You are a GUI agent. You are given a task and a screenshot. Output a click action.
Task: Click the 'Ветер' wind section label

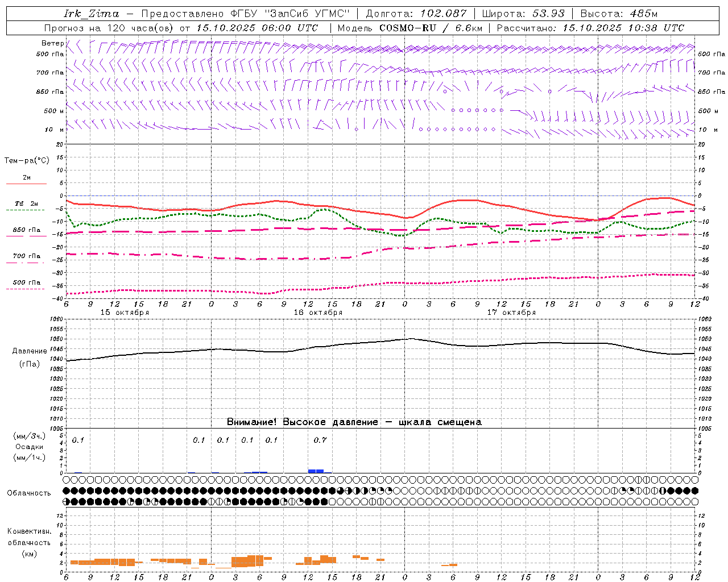click(x=52, y=43)
